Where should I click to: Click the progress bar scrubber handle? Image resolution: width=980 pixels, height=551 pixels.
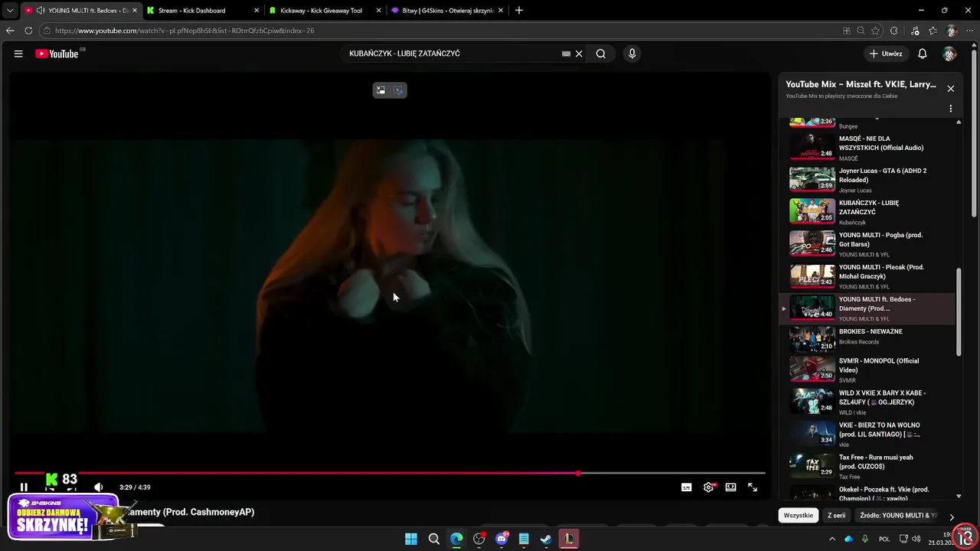click(578, 473)
